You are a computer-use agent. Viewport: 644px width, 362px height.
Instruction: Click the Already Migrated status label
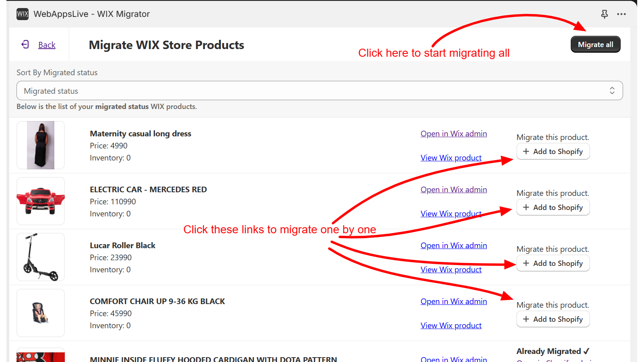pyautogui.click(x=553, y=351)
